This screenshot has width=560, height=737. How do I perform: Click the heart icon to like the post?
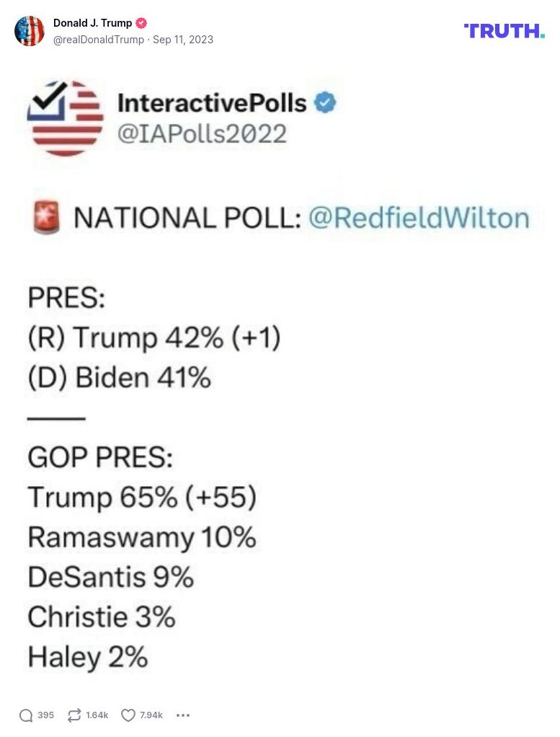[x=127, y=715]
